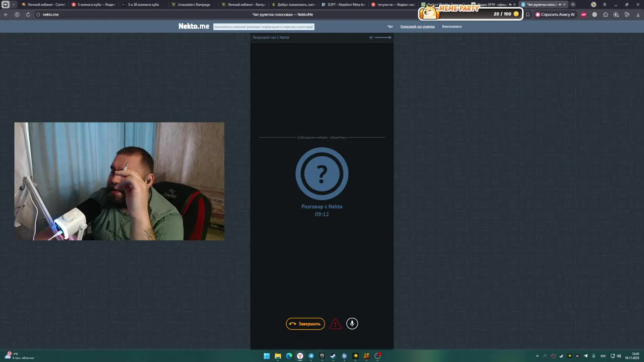Viewport: 644px width, 362px height.
Task: Open the Спросить Алису AI button
Action: [x=555, y=15]
